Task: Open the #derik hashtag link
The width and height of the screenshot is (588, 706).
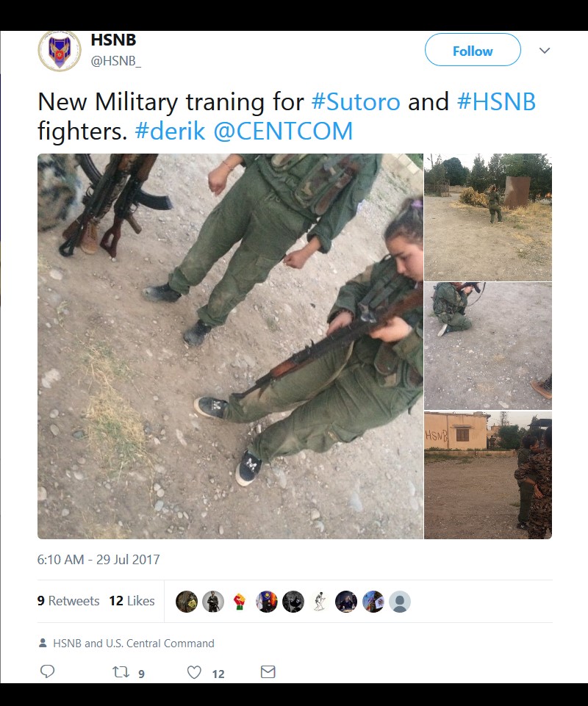Action: click(x=170, y=131)
